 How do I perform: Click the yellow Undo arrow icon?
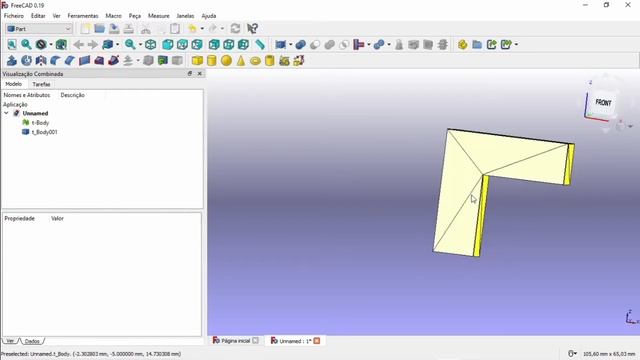pyautogui.click(x=192, y=29)
